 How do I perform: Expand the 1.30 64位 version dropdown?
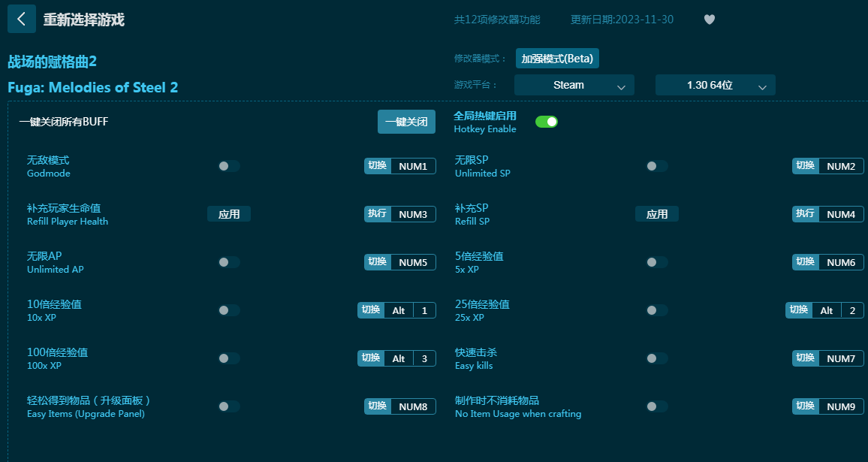[x=716, y=86]
